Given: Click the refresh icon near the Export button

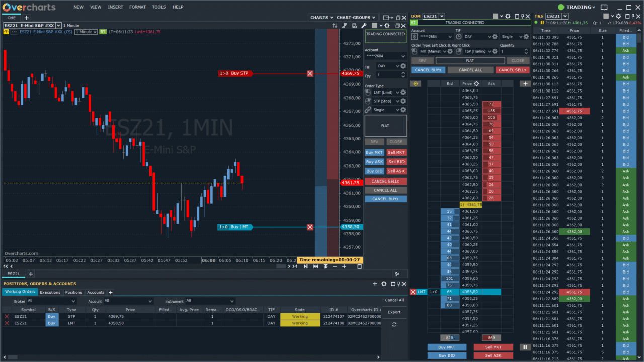Looking at the screenshot, I should (394, 324).
